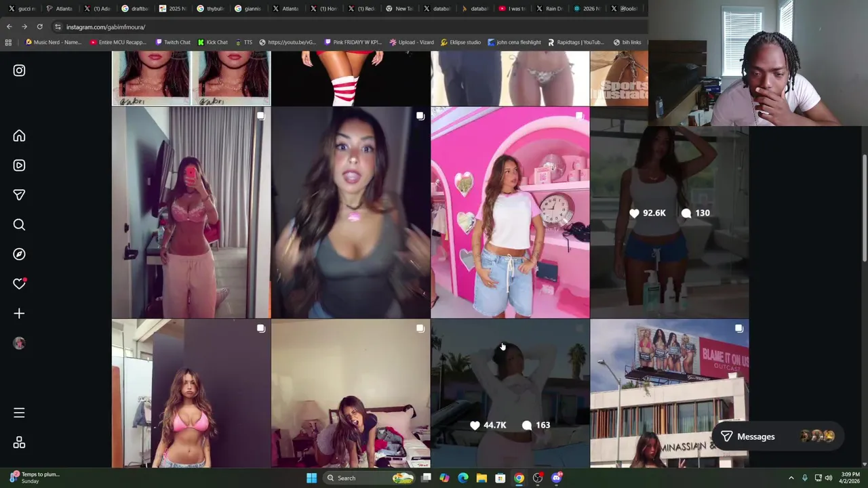The width and height of the screenshot is (868, 488).
Task: Open the Windows Start menu
Action: click(311, 479)
